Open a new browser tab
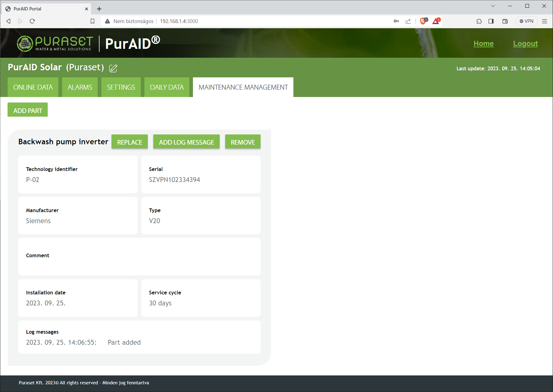This screenshot has width=553, height=392. 99,9
